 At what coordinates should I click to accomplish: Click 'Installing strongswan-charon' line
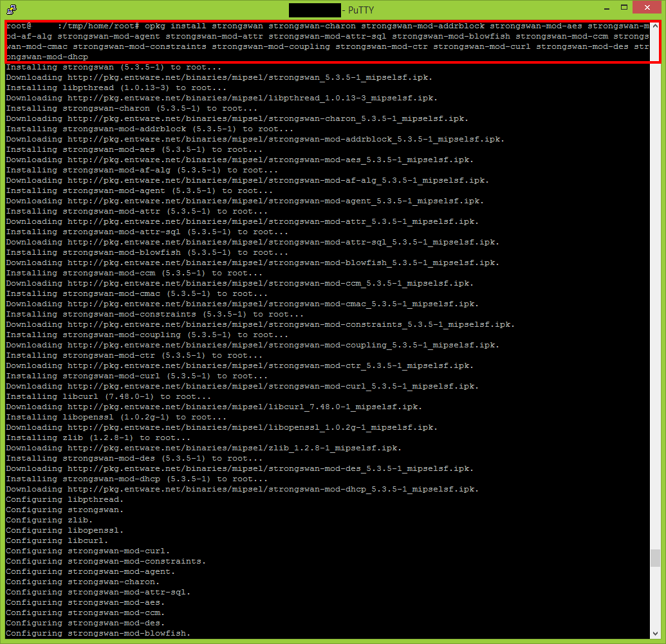[132, 108]
